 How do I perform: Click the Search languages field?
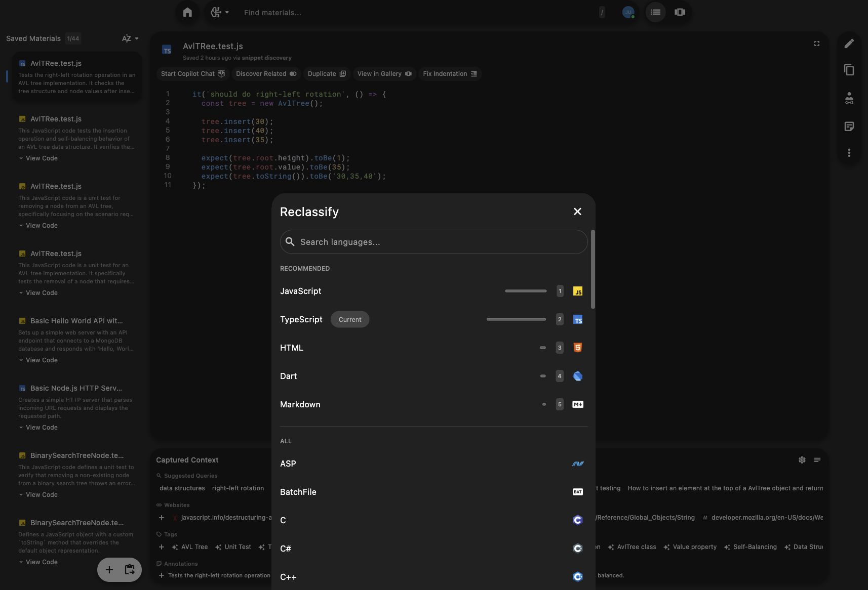tap(433, 242)
